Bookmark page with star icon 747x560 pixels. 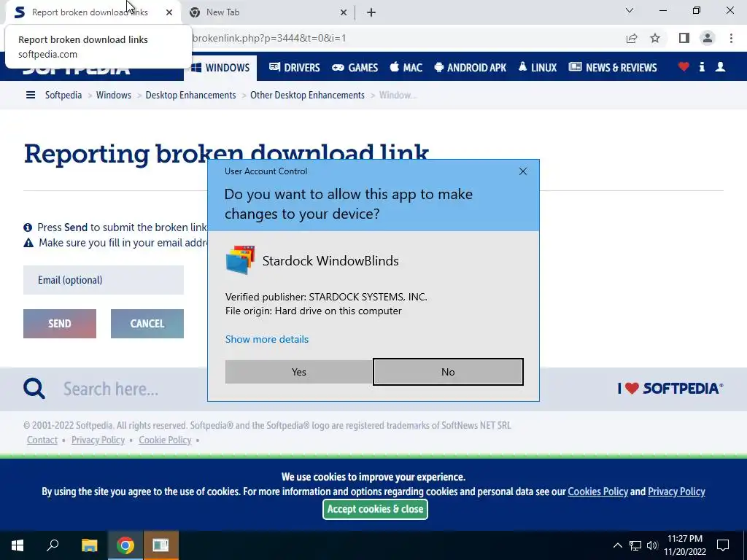[x=655, y=38]
